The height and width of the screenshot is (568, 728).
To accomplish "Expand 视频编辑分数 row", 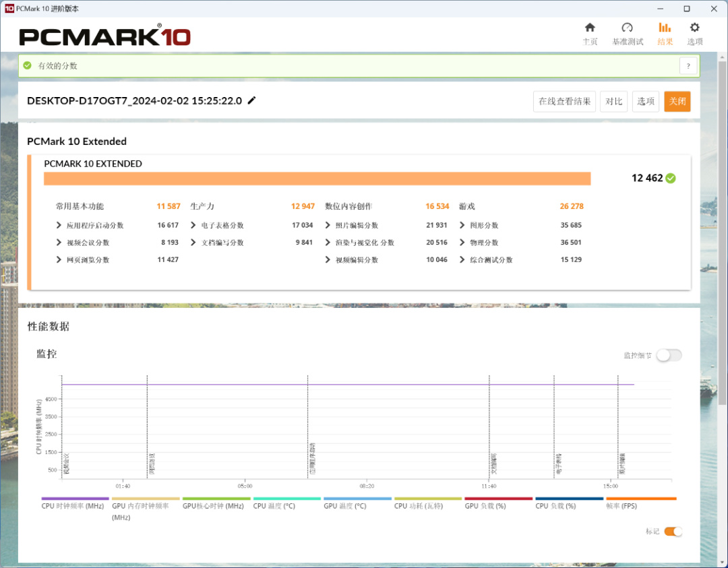I will (328, 259).
